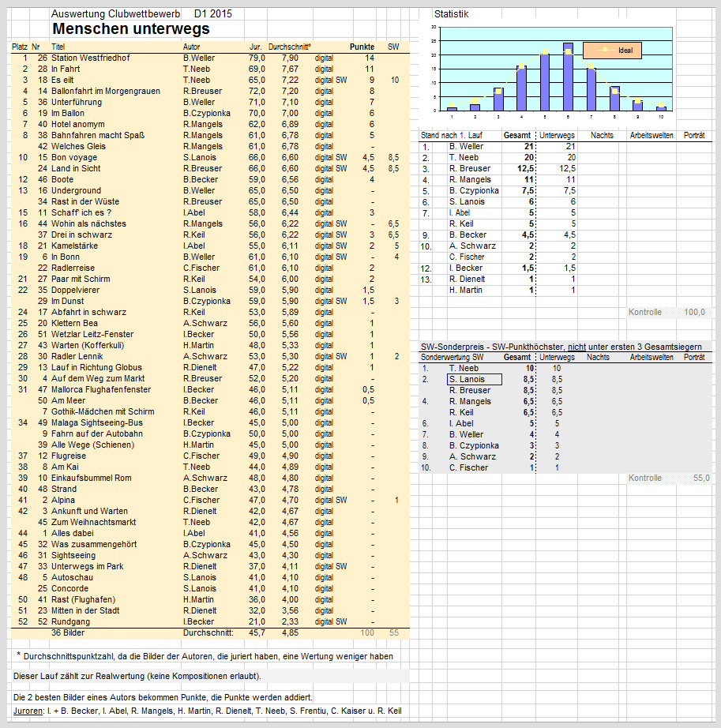Select the 'Arbeitswelten' header in standings table

click(652, 136)
